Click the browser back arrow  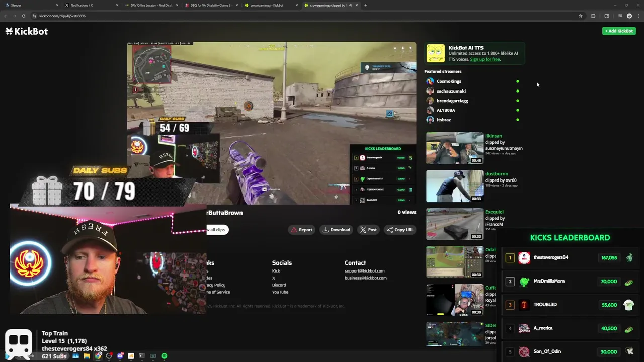click(6, 16)
